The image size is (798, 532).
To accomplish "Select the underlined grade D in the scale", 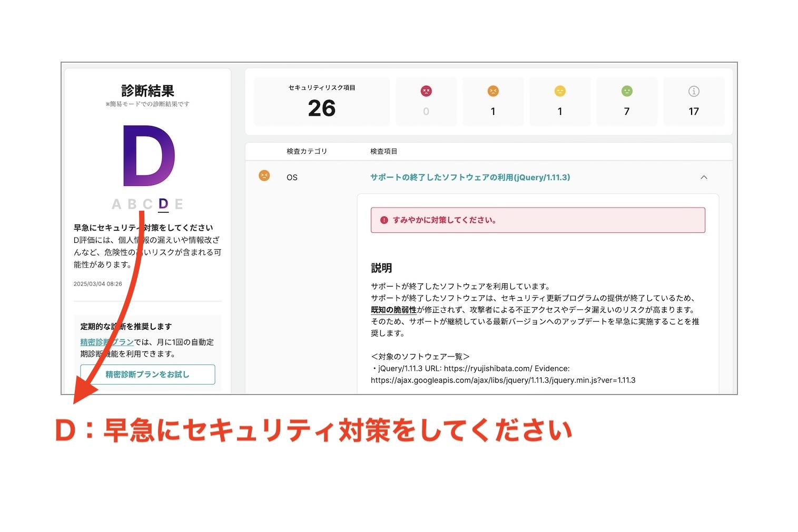I will (x=163, y=204).
